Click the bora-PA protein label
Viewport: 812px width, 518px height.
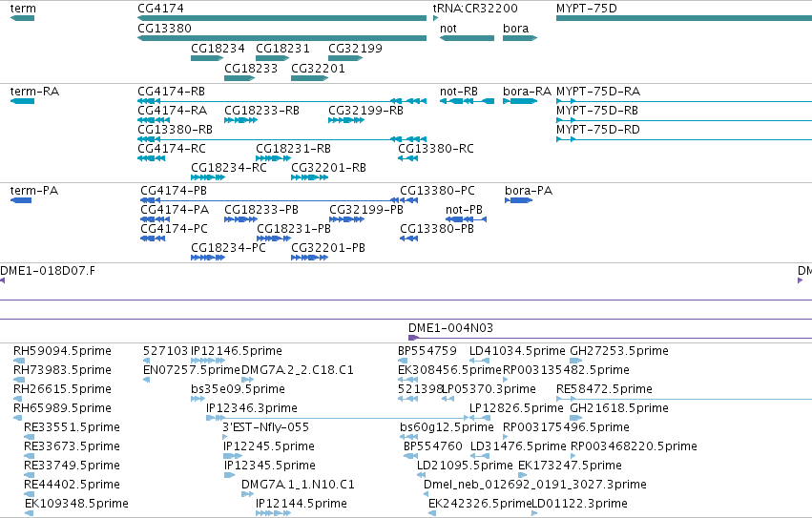[529, 191]
